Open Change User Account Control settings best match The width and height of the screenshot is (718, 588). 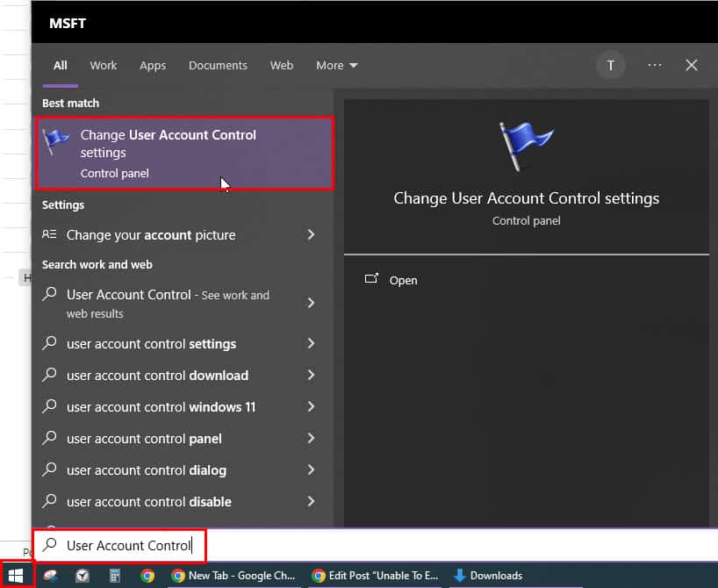(184, 154)
